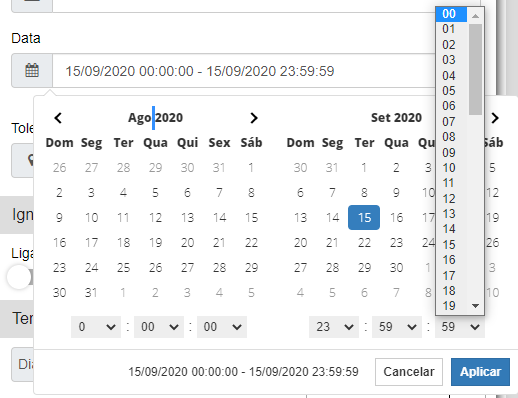This screenshot has width=518, height=398.
Task: Click scroll up arrow in seconds list
Action: (476, 16)
